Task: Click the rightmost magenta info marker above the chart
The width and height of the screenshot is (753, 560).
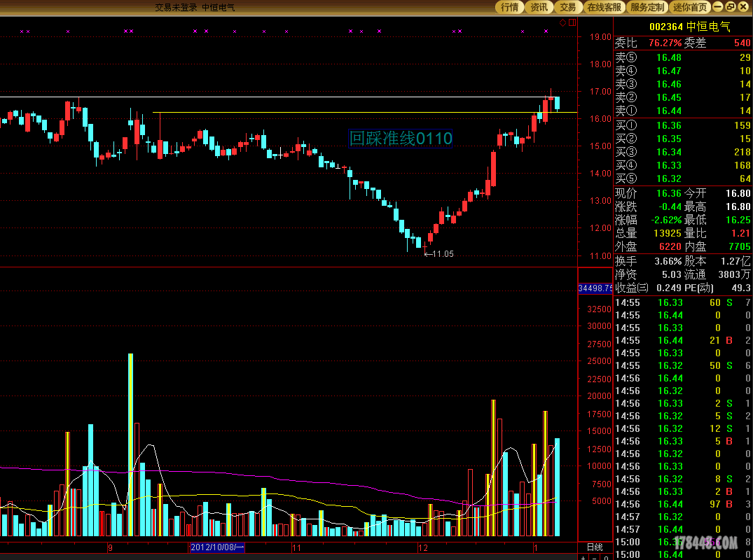Action: click(x=546, y=31)
